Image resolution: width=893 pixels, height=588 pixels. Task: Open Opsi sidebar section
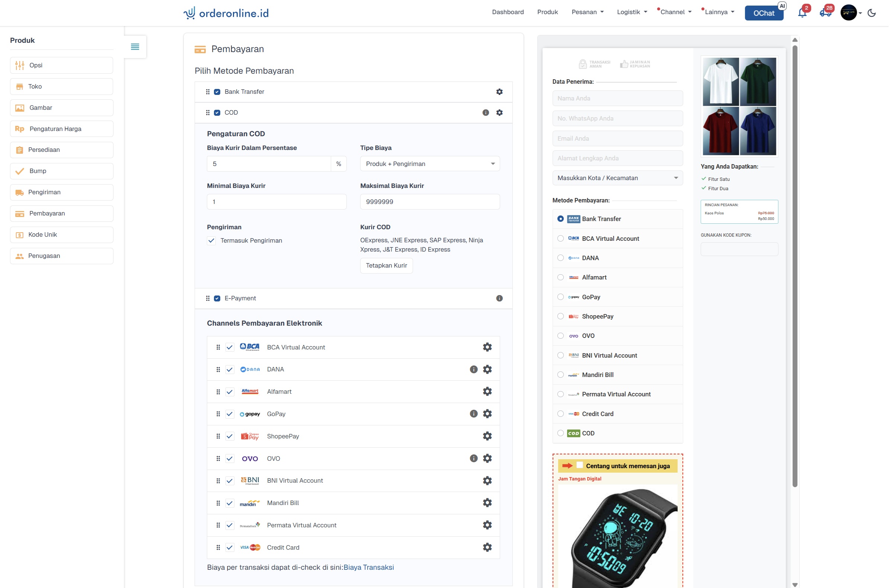[x=62, y=65]
